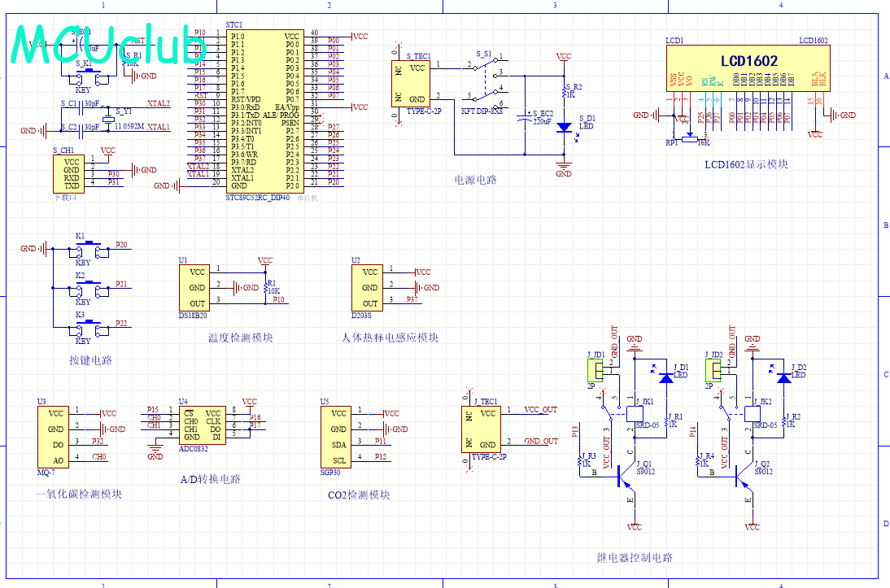Select the J_TEC1 TYPE-C-2P output connector

(482, 429)
